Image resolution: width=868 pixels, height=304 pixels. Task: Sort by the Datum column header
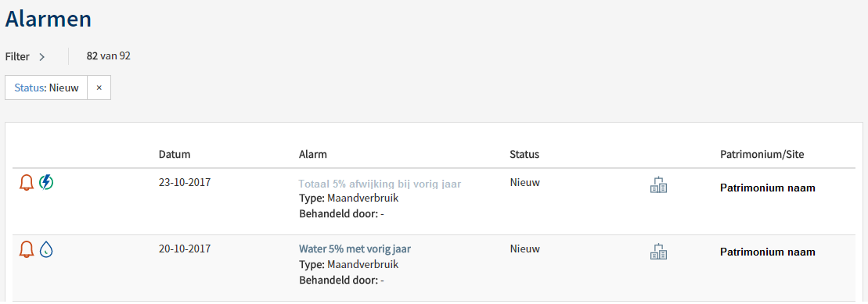point(175,154)
